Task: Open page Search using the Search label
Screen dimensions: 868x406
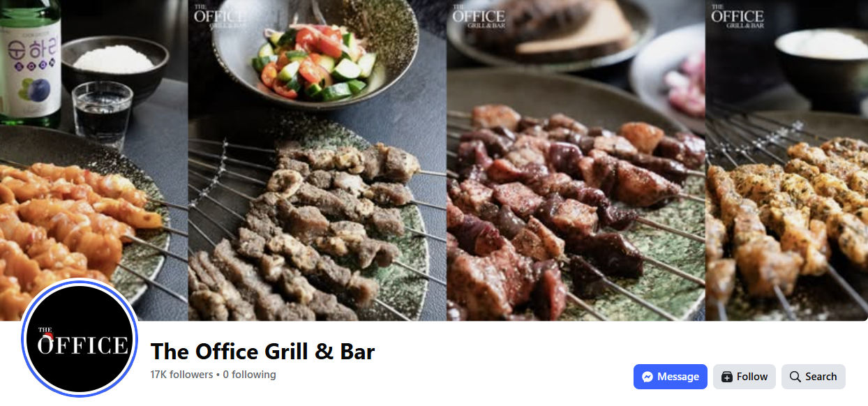Action: click(x=821, y=377)
